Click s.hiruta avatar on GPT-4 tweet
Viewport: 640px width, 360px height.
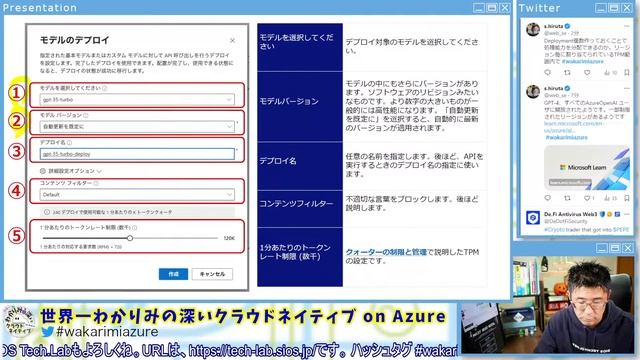533,91
